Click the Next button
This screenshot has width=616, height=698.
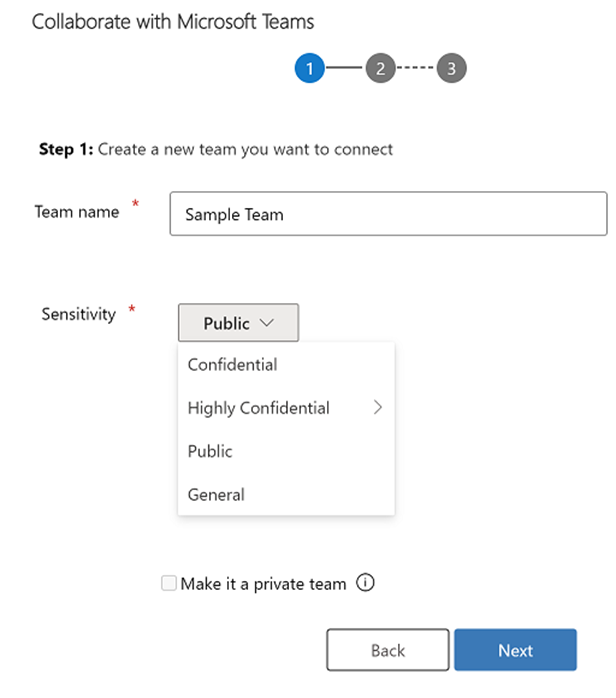pyautogui.click(x=515, y=650)
